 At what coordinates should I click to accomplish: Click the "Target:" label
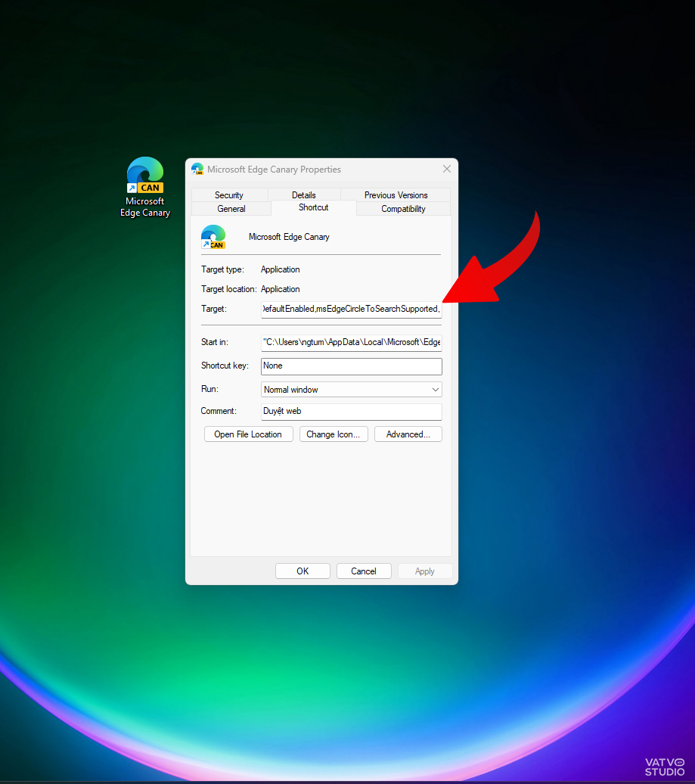coord(214,309)
